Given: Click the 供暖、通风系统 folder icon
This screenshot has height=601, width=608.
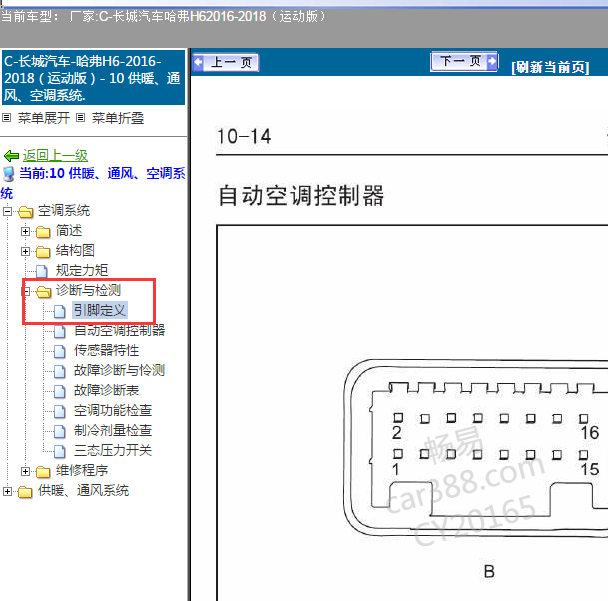Looking at the screenshot, I should (25, 492).
